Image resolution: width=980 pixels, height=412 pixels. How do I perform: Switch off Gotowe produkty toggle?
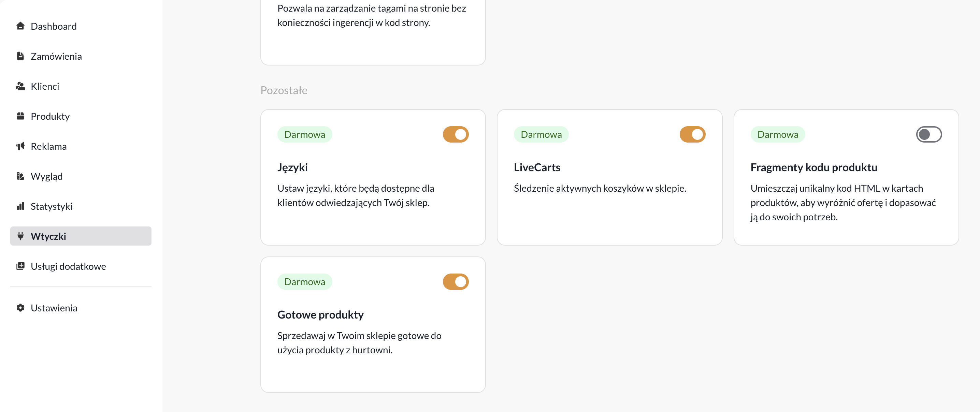coord(456,281)
